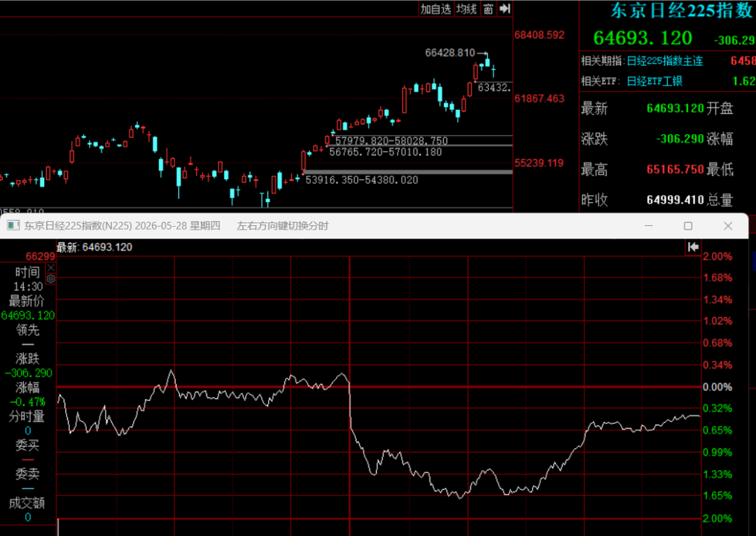756x536 pixels.
Task: Close the 东京日经225指数 intraday window
Action: point(728,225)
